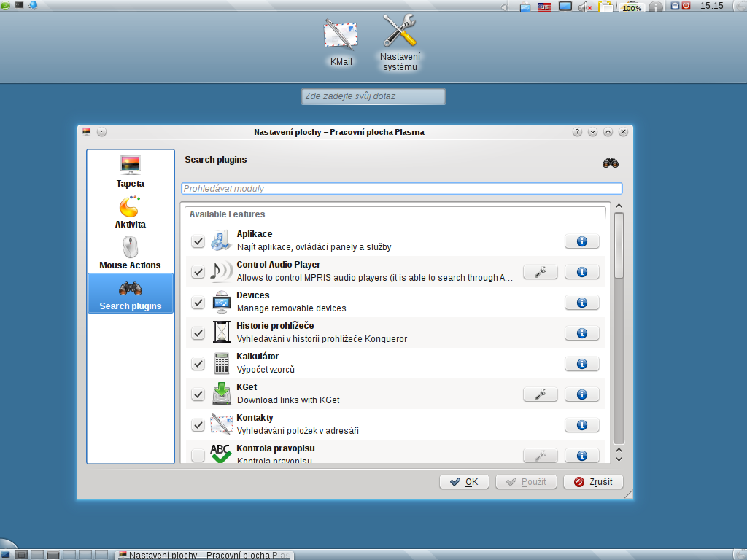Image resolution: width=747 pixels, height=560 pixels.
Task: Click the display icon in system tray
Action: tap(565, 6)
